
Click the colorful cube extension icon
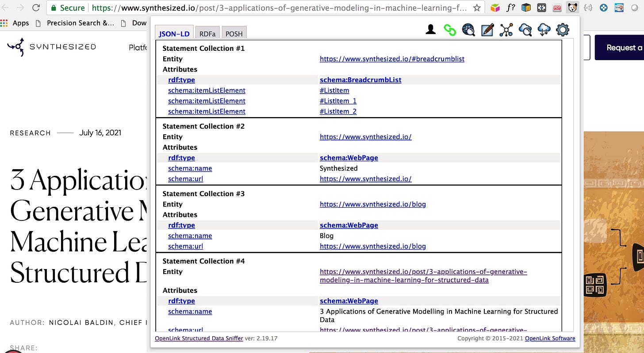tap(495, 8)
